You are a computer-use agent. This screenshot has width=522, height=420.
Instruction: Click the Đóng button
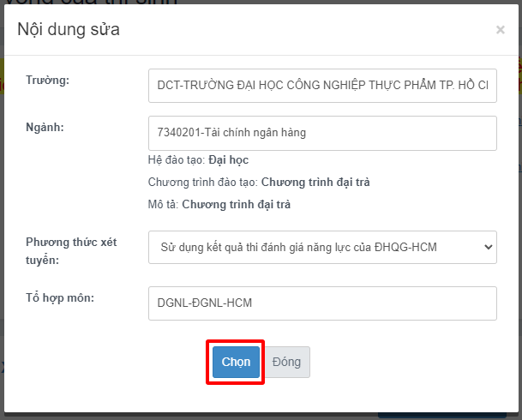pyautogui.click(x=286, y=362)
